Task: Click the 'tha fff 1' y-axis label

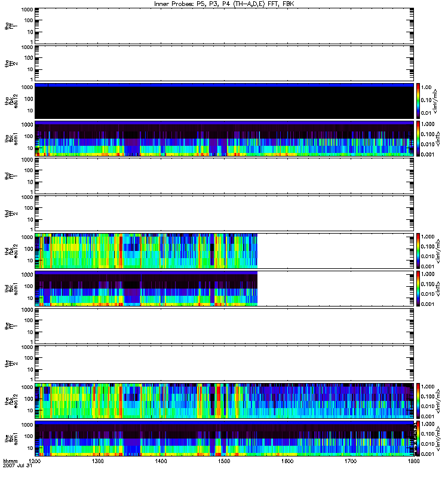Action: click(11, 26)
